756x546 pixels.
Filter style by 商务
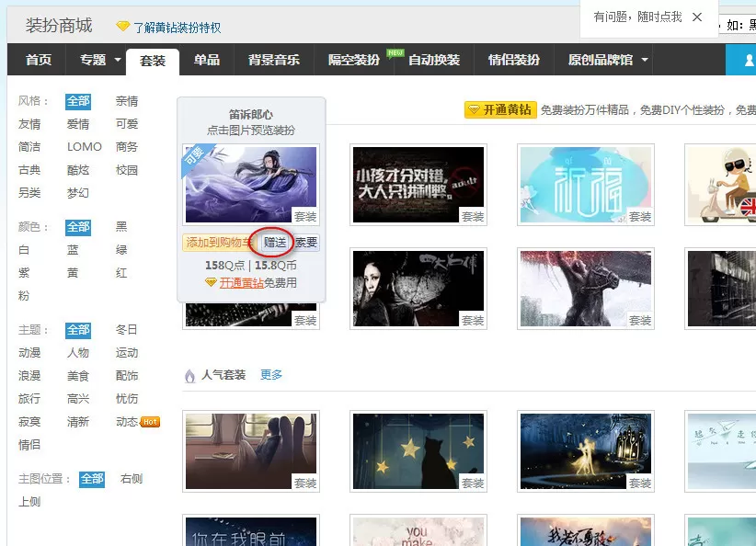tap(127, 147)
